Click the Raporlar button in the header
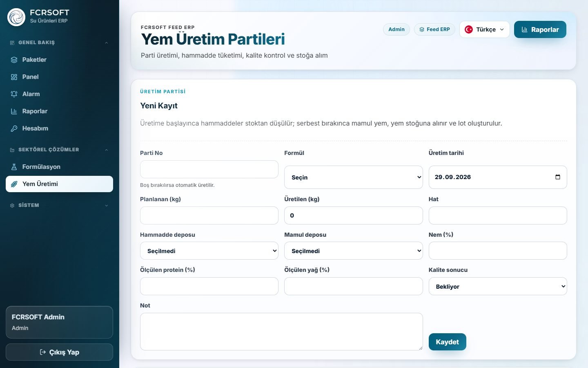The height and width of the screenshot is (368, 588). click(x=540, y=29)
